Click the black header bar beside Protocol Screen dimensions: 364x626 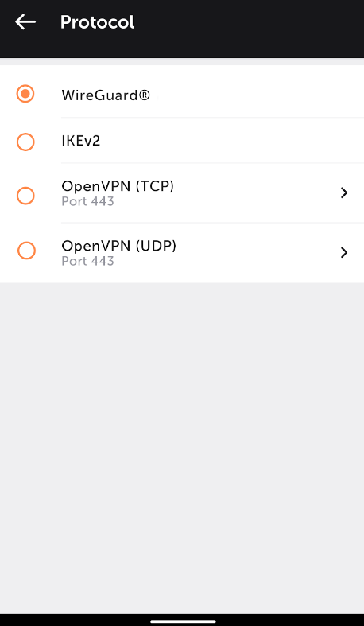247,22
